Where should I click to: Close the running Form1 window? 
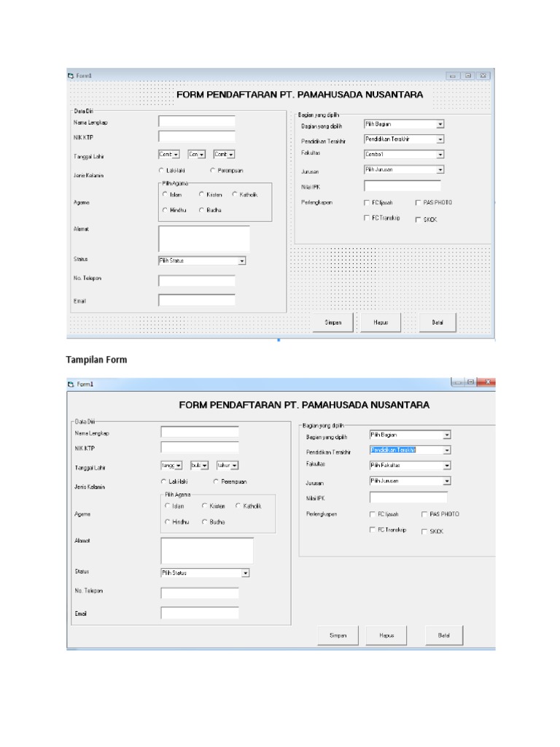(487, 382)
